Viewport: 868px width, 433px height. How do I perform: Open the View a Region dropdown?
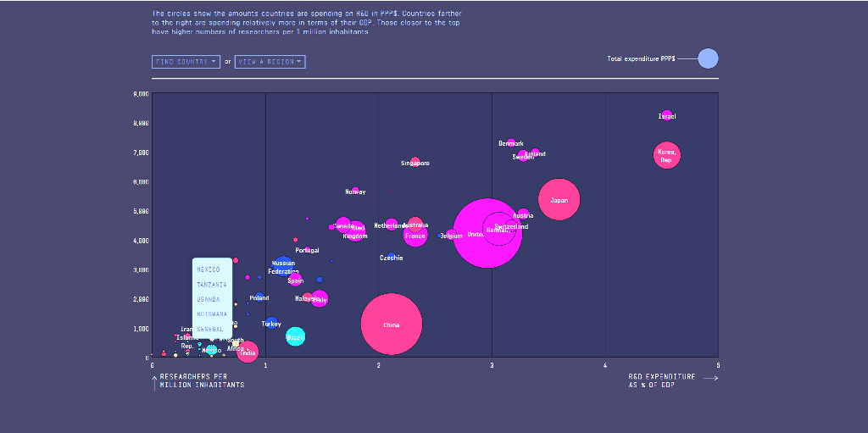pyautogui.click(x=270, y=62)
